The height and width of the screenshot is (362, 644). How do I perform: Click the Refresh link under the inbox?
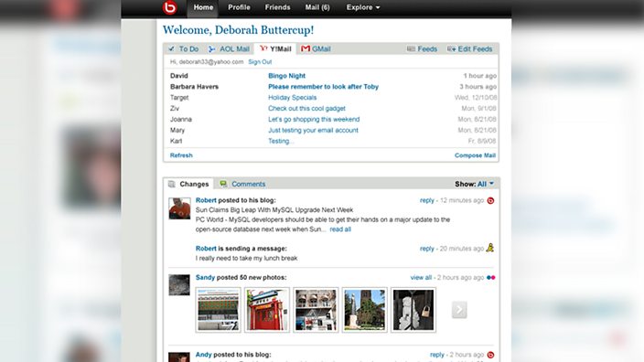click(x=181, y=155)
